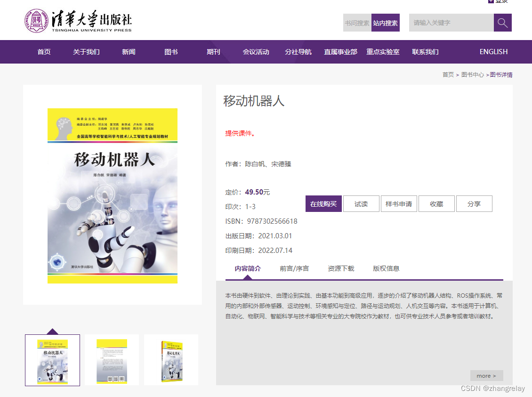Focus the keyword search input field
Image resolution: width=532 pixels, height=397 pixels.
click(451, 23)
